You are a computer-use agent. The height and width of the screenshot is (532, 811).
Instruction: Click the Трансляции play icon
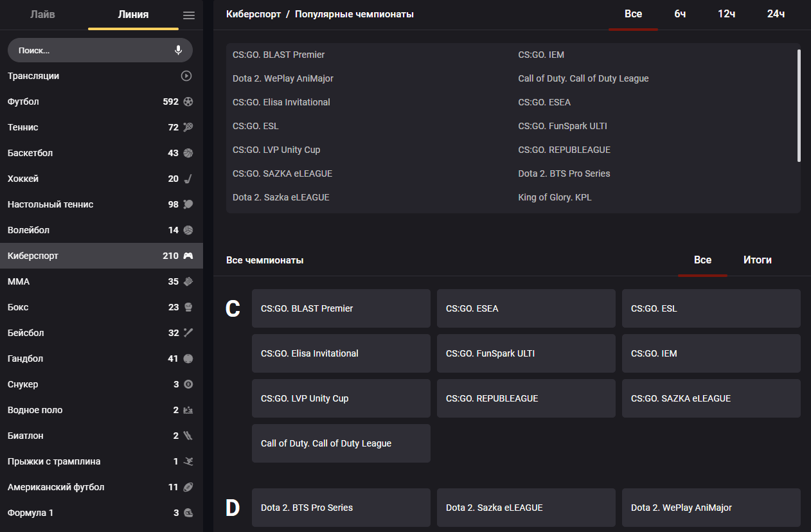[186, 76]
